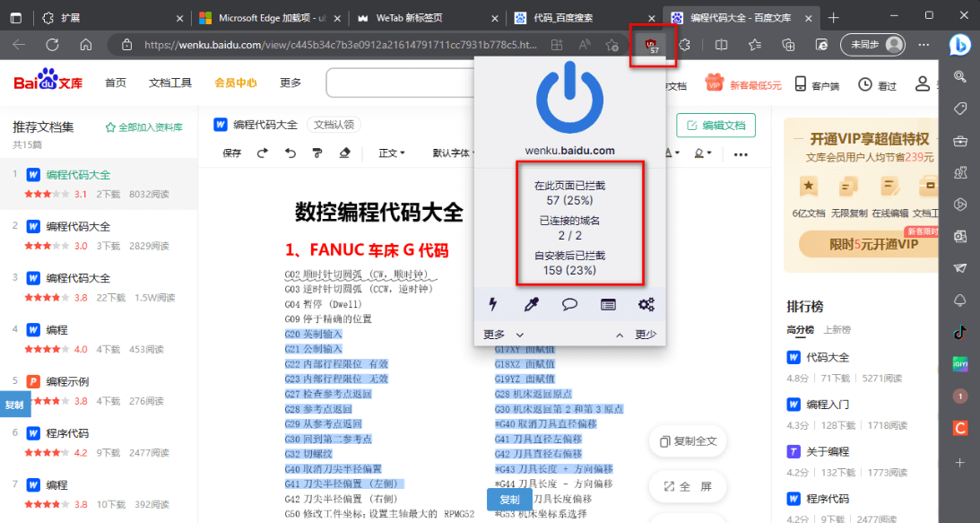The width and height of the screenshot is (980, 523).
Task: Switch to Microsoft Edge 加载项 tab
Action: 269,18
